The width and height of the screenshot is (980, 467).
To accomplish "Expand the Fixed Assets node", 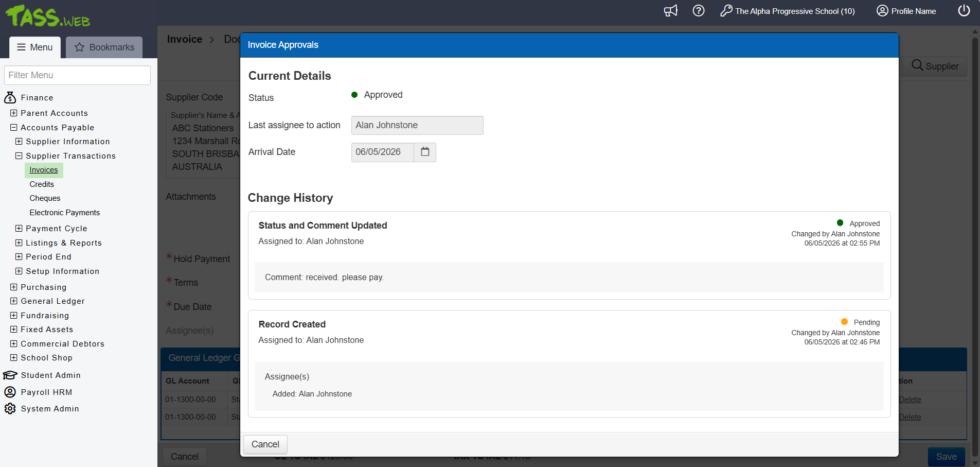I will click(x=14, y=330).
